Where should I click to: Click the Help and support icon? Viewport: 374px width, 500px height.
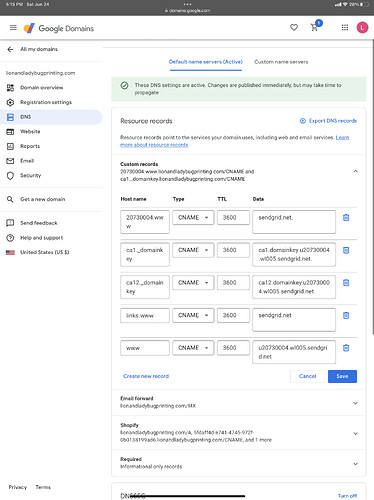pos(10,238)
